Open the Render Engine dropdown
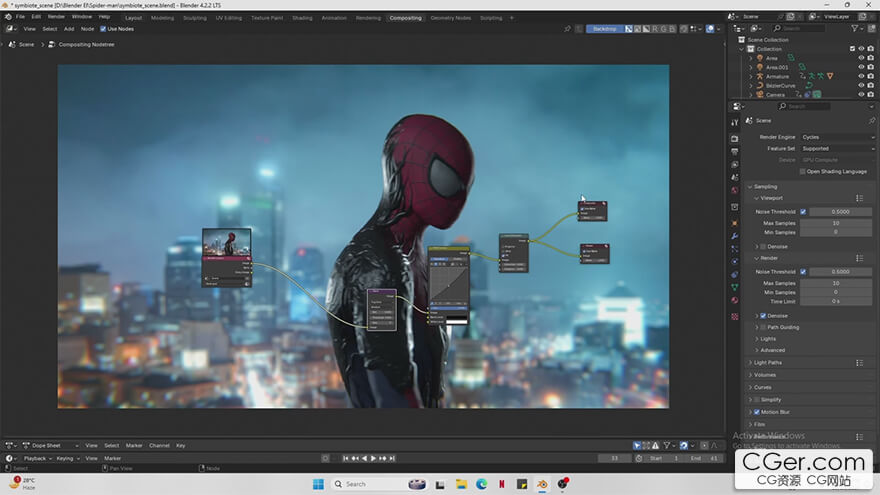Image resolution: width=880 pixels, height=495 pixels. coord(837,137)
